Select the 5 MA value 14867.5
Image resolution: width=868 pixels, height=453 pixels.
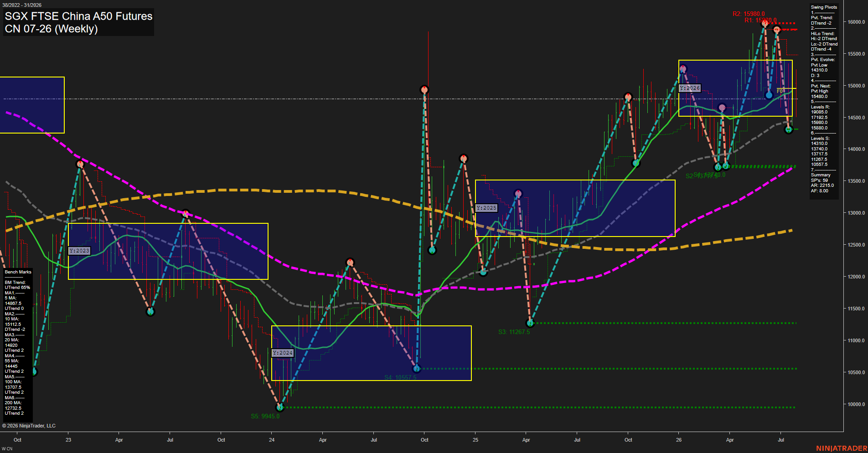point(13,303)
